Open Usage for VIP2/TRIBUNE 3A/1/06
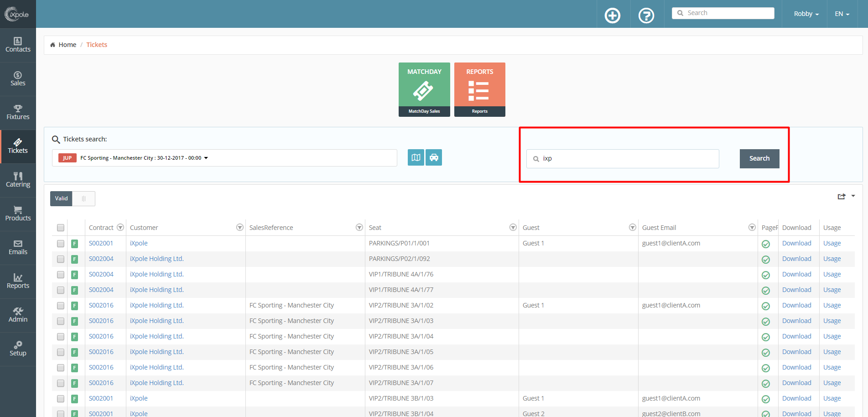 [x=832, y=367]
